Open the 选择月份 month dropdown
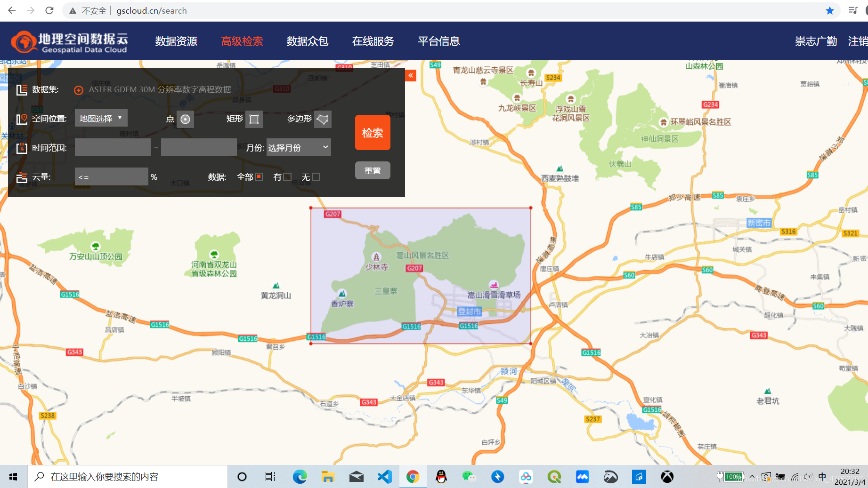 pos(299,147)
